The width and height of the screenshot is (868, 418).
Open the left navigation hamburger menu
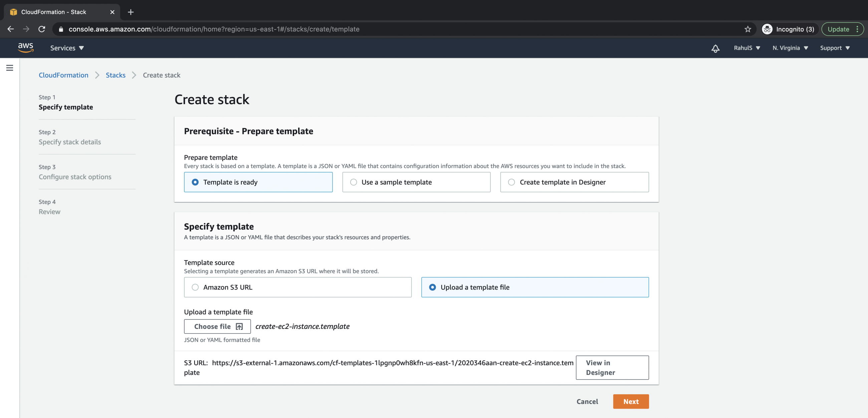point(10,68)
